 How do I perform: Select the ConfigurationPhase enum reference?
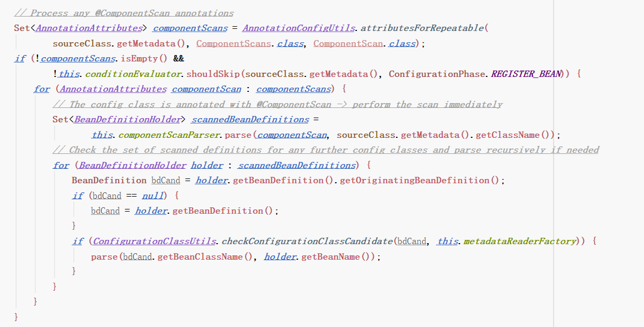pos(438,74)
